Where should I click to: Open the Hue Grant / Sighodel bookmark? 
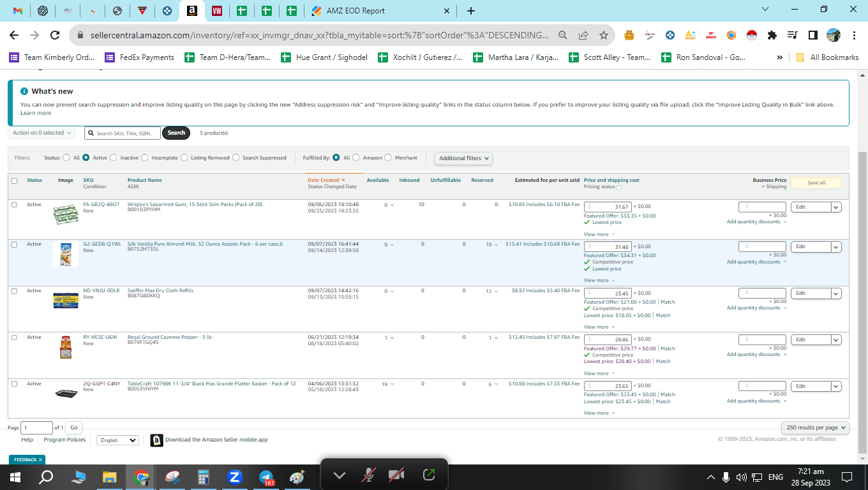[x=324, y=57]
